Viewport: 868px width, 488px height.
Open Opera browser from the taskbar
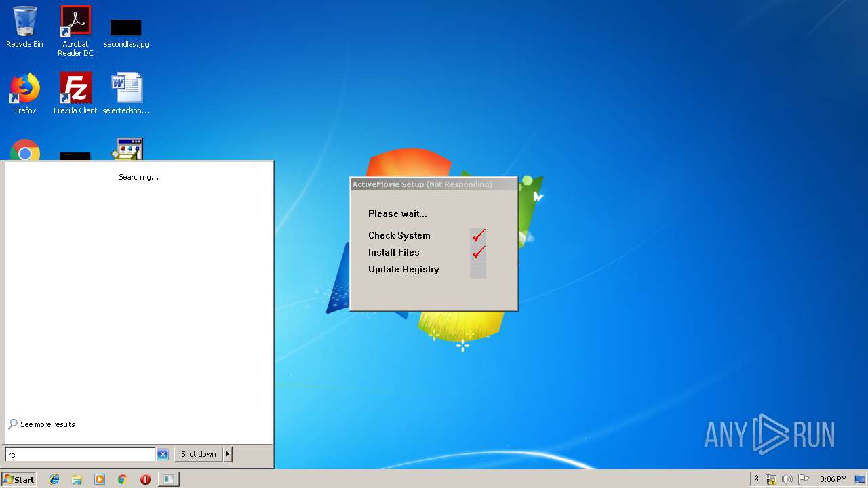(145, 479)
